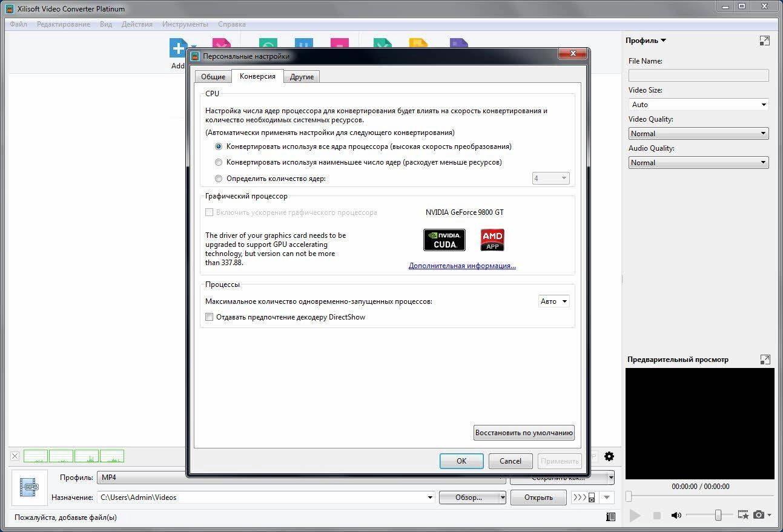Click the small X icon beside CPU graphs

(15, 456)
